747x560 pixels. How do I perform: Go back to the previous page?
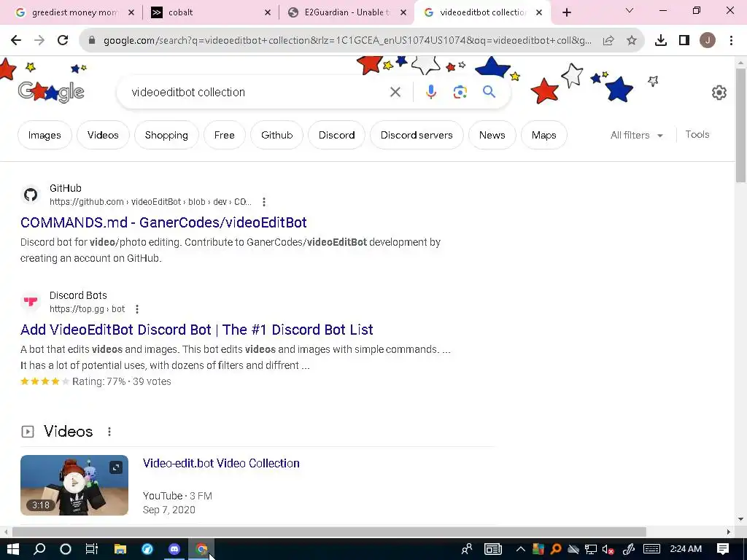[16, 41]
